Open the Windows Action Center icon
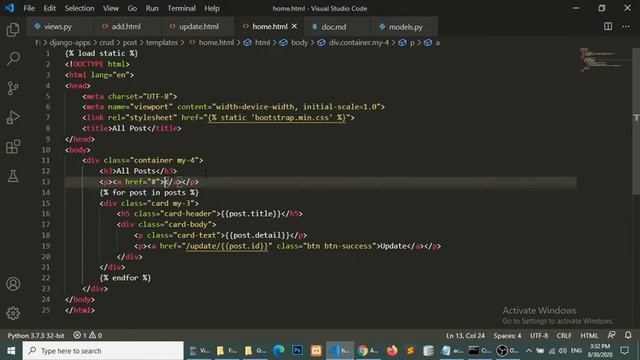Image resolution: width=640 pixels, height=360 pixels. (624, 350)
